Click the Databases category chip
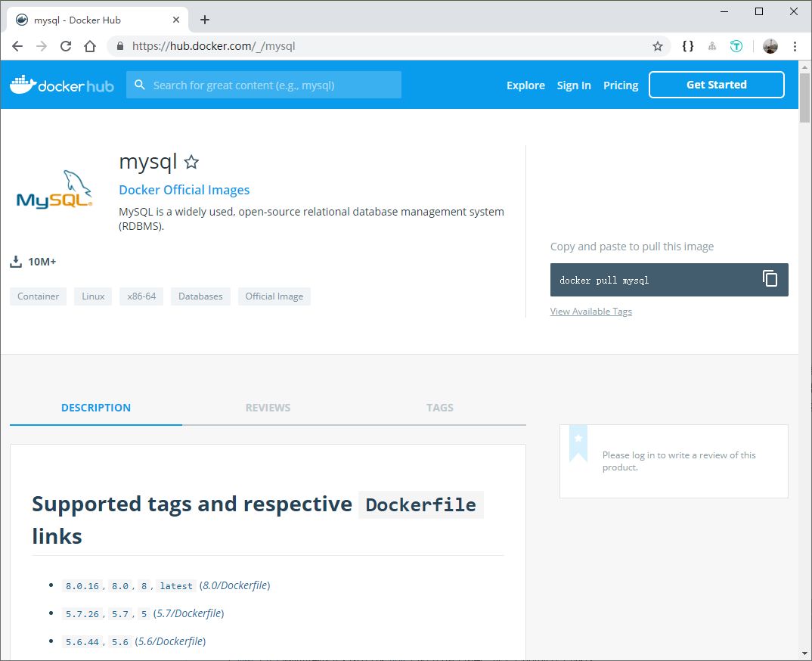812x661 pixels. (200, 296)
